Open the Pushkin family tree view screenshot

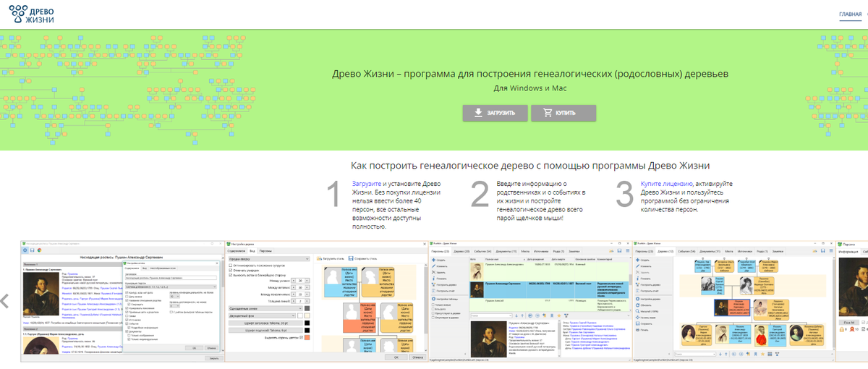coord(733,301)
